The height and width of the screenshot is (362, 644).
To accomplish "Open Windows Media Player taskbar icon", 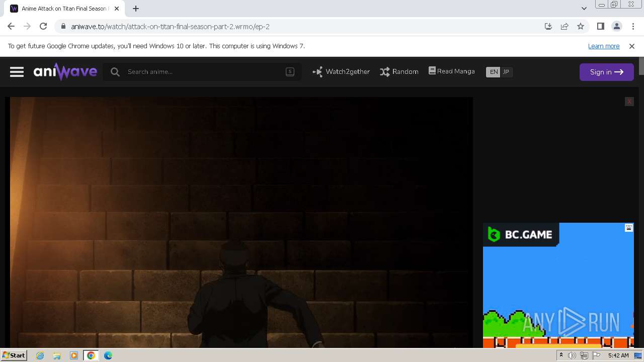I will (x=74, y=355).
